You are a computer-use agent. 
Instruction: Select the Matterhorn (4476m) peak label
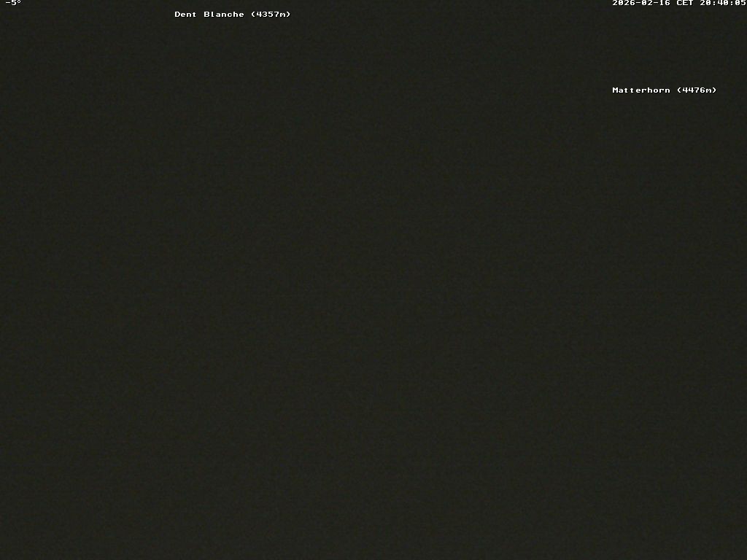pos(664,90)
